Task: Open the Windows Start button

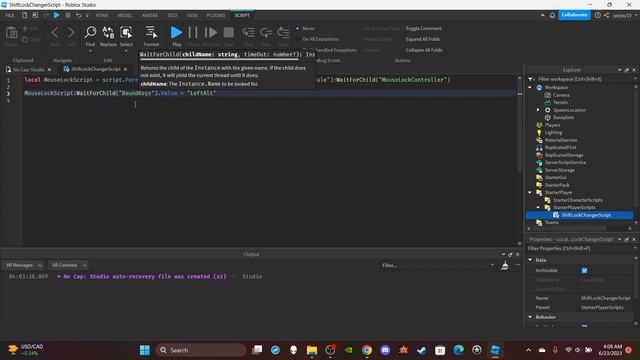Action: tap(145, 350)
